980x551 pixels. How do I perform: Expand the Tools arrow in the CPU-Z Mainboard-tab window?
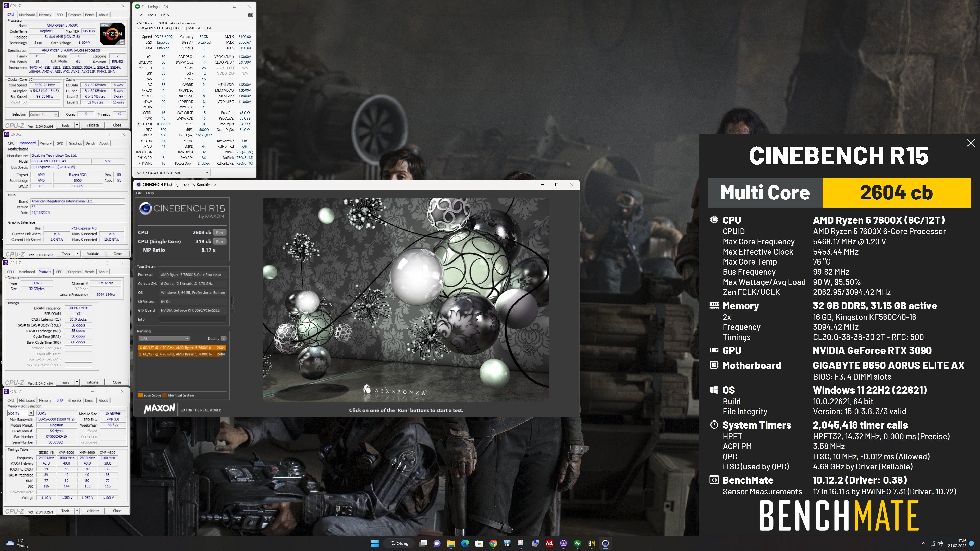click(77, 254)
